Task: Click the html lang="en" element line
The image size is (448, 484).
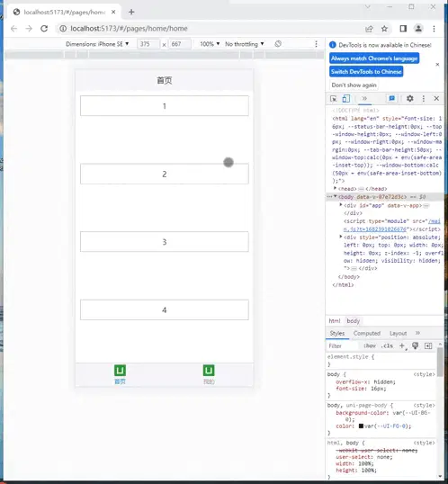Action: click(x=387, y=149)
